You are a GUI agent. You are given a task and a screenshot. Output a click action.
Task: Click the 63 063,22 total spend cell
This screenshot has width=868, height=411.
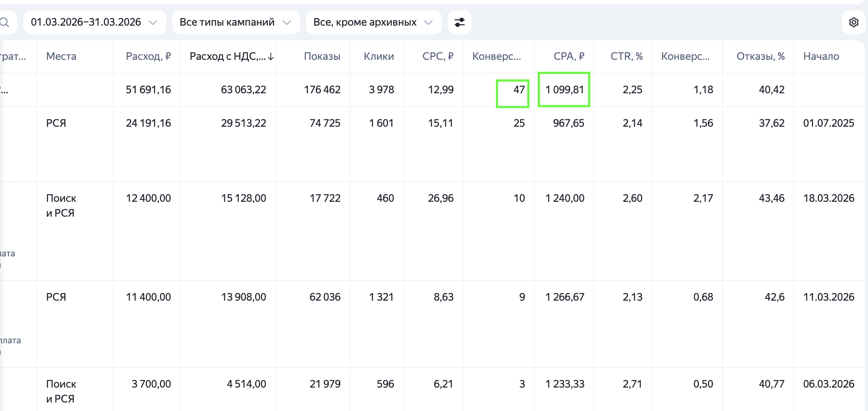[x=243, y=90]
